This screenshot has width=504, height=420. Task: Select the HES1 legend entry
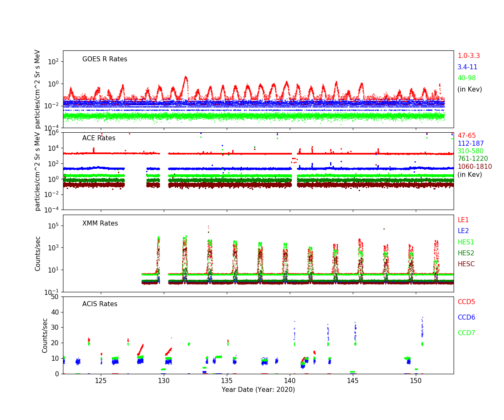[x=466, y=242]
